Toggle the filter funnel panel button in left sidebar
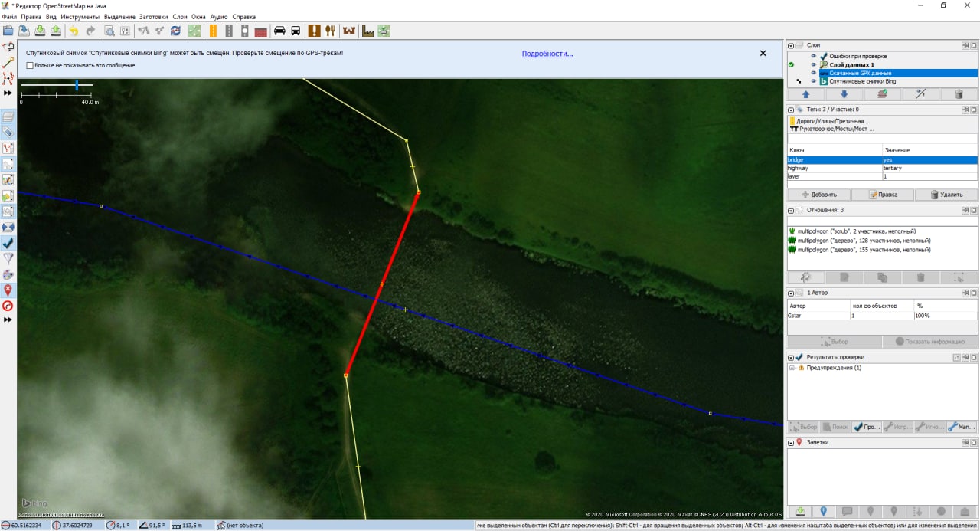Image resolution: width=980 pixels, height=531 pixels. coord(8,258)
